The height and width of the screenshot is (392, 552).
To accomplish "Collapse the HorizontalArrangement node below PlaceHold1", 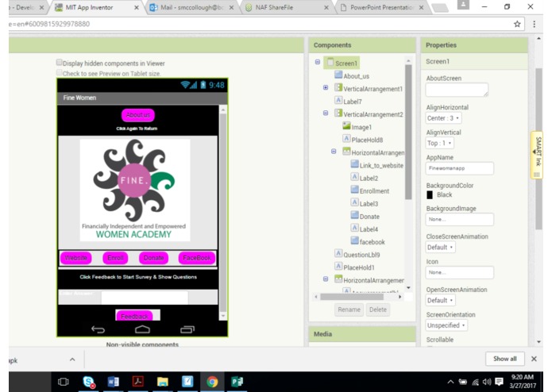I will point(326,279).
